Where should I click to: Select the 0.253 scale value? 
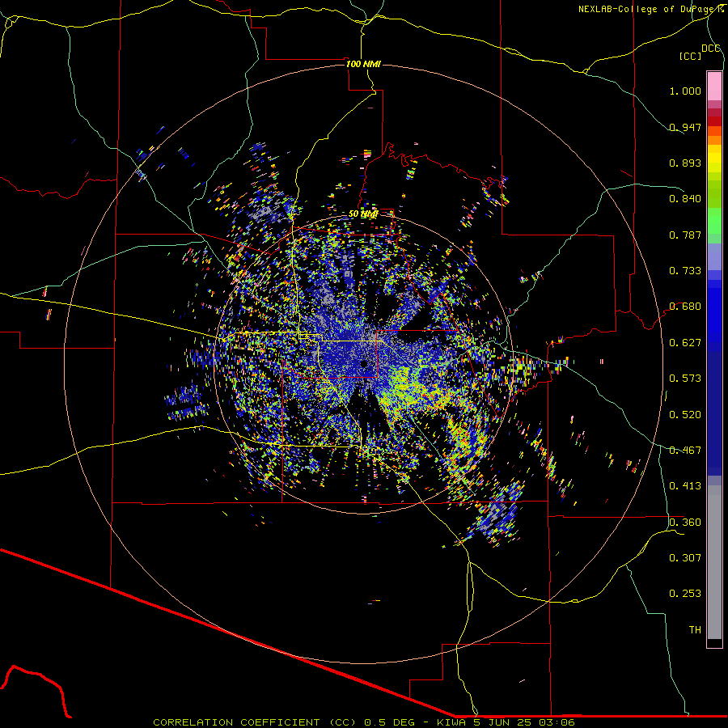click(x=685, y=594)
